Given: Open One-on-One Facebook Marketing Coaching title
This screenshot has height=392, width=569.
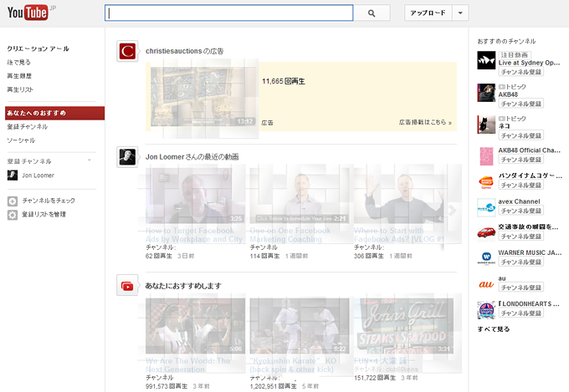Looking at the screenshot, I should pyautogui.click(x=290, y=235).
